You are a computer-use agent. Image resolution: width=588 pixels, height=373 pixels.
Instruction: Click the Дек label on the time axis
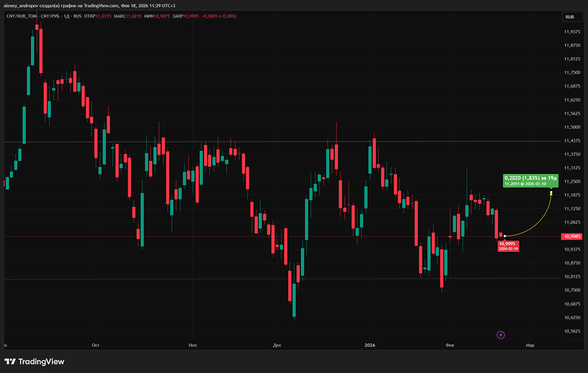277,345
